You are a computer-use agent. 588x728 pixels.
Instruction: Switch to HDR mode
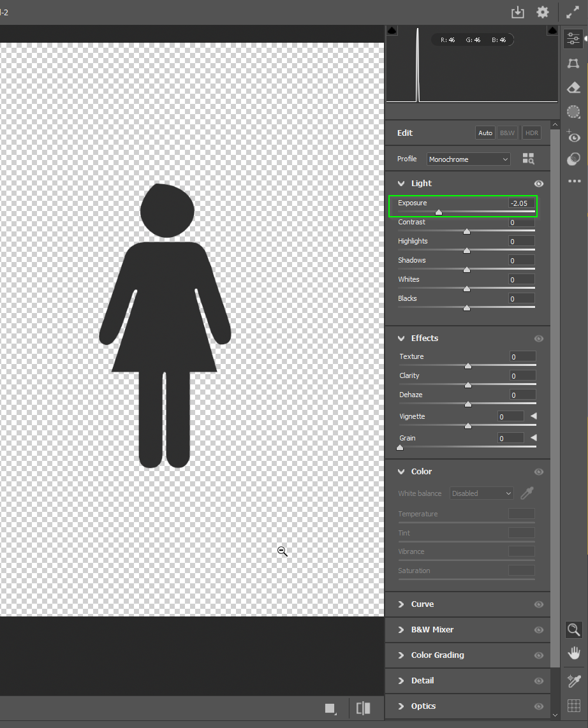tap(531, 133)
